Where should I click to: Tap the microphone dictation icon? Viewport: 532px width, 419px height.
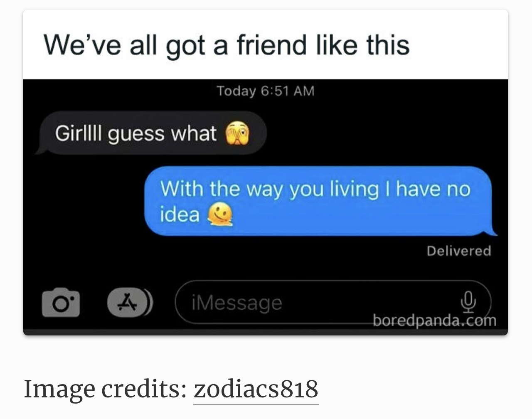click(x=468, y=302)
